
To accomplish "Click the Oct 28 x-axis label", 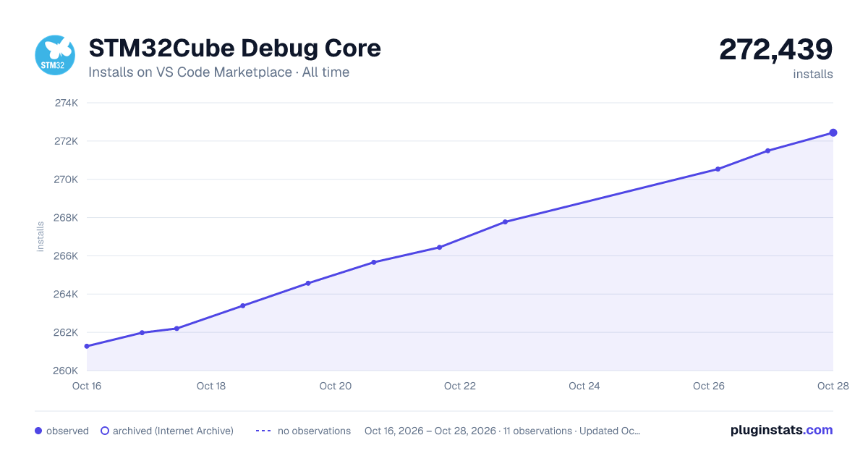I will [832, 386].
